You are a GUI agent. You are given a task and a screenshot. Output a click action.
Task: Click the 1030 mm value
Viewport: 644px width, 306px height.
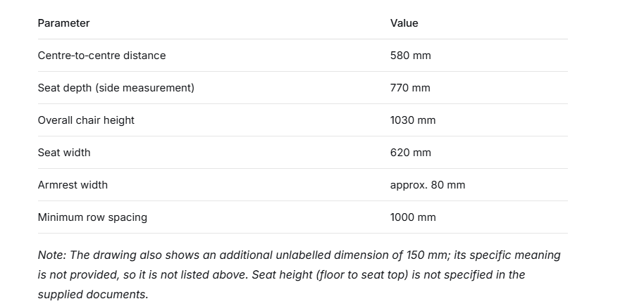pyautogui.click(x=413, y=120)
